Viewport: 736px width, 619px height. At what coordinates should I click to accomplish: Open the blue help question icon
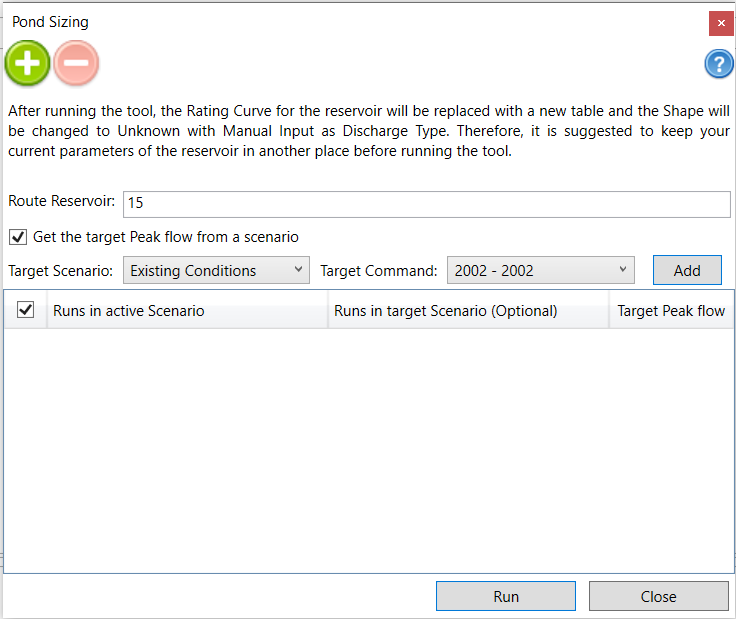click(719, 64)
